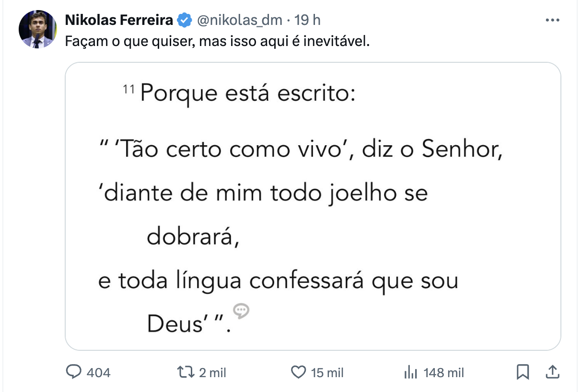Click the 404 replies count
Screen dimensions: 582x392
click(x=98, y=372)
